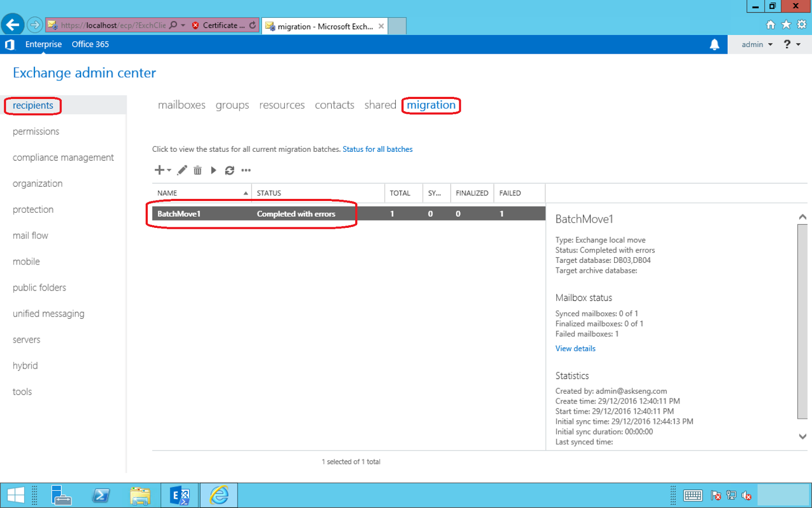Select recipients in the left navigation
The image size is (812, 508).
33,105
